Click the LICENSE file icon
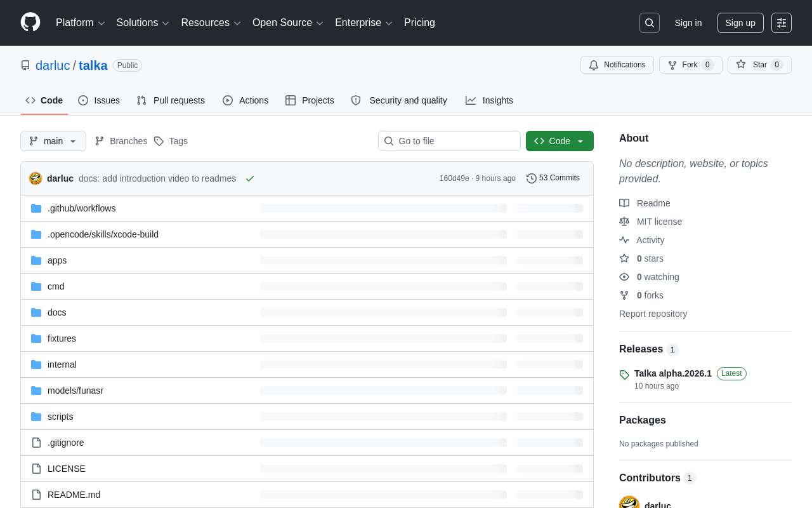812x508 pixels. click(36, 469)
